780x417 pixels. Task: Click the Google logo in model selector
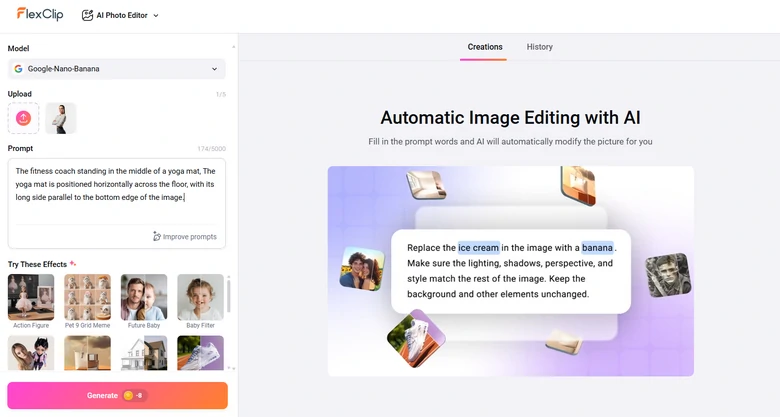pos(18,69)
